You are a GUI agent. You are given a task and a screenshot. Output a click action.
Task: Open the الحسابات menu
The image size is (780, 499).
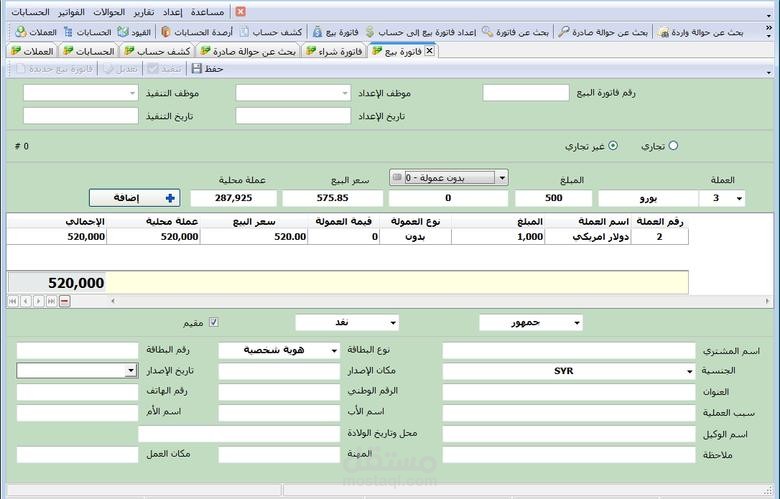(31, 12)
